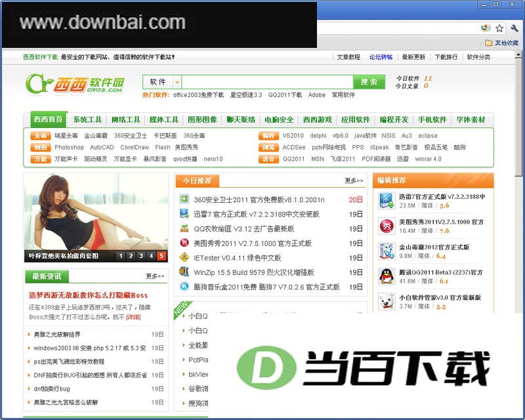Click the orange 杀毒 category tag
The height and width of the screenshot is (420, 525).
pos(41,135)
